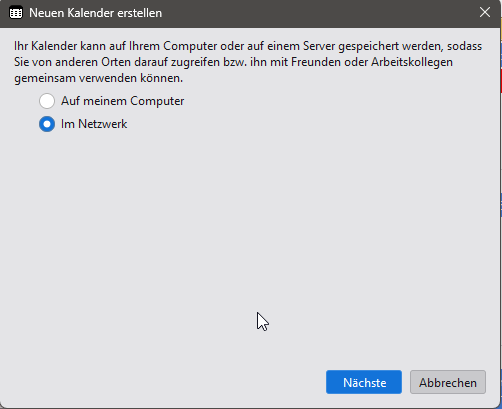The image size is (502, 409).
Task: Click the text "gemeinsam verwenden können."
Action: click(x=99, y=78)
